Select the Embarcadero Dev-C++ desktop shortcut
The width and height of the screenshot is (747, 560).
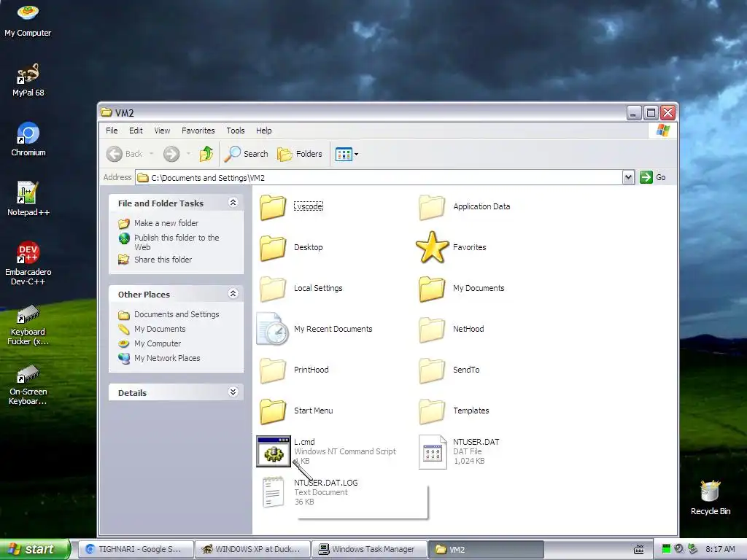28,263
